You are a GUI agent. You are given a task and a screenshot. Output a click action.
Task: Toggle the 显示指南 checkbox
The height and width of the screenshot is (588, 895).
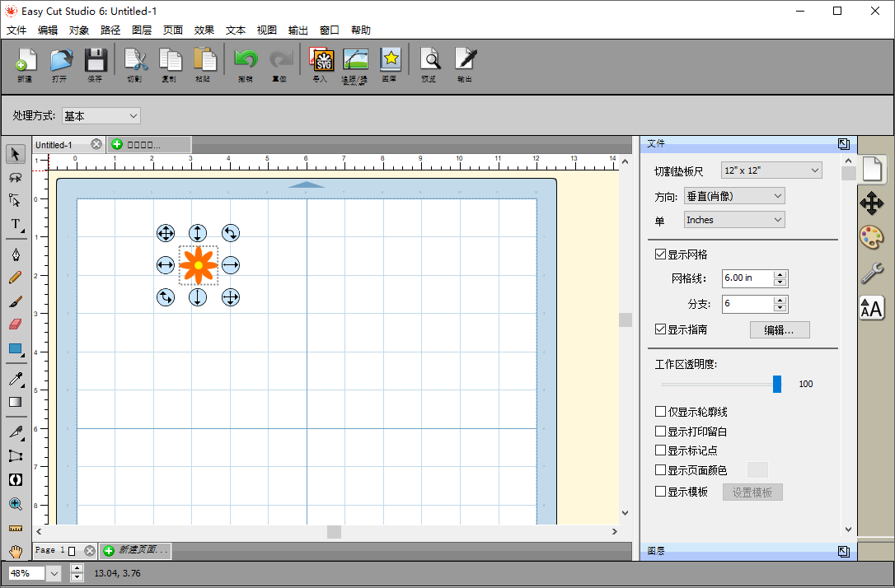tap(660, 329)
